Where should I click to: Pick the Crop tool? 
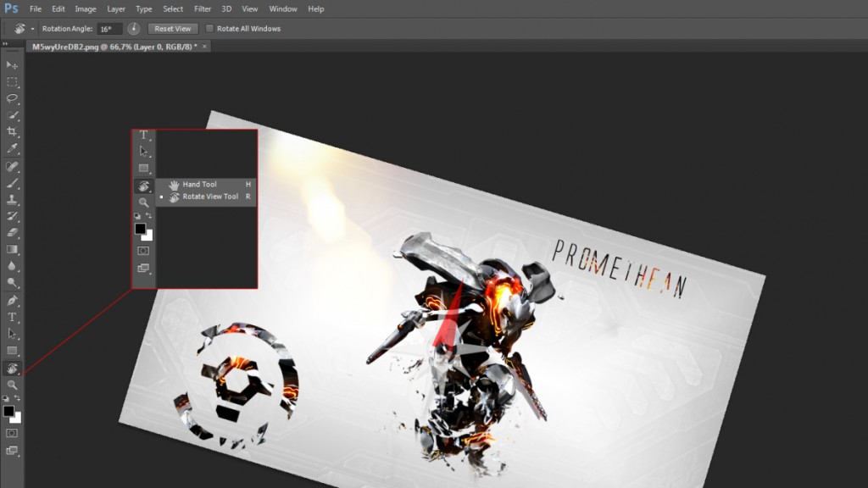tap(12, 132)
